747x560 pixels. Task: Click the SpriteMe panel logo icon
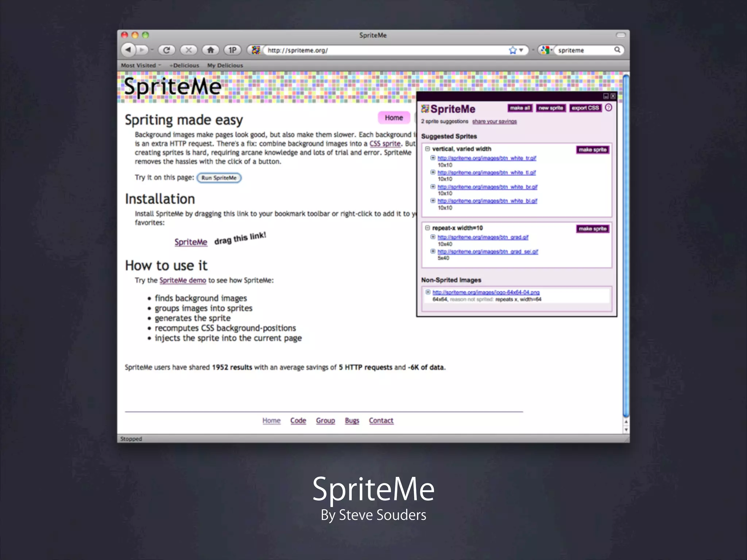tap(425, 109)
